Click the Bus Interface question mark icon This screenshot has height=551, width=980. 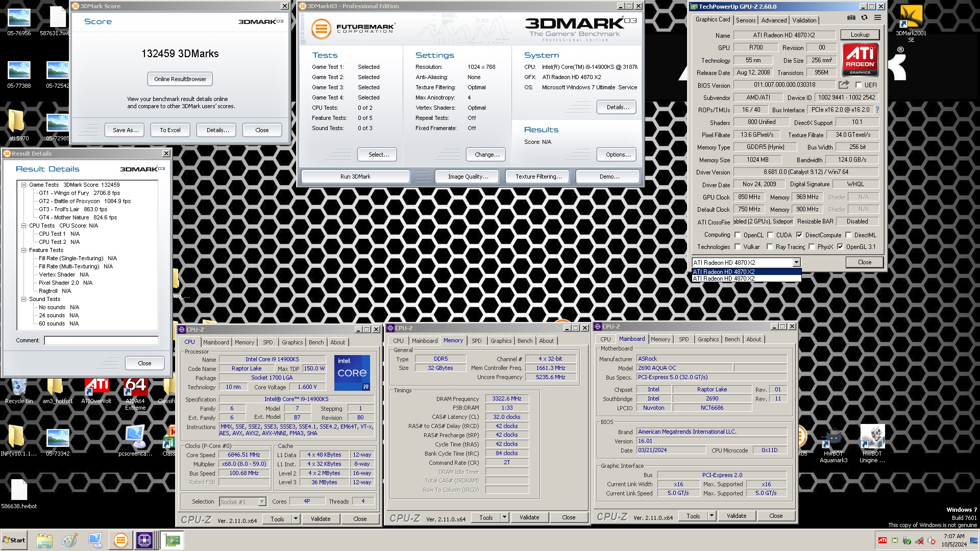[x=877, y=110]
